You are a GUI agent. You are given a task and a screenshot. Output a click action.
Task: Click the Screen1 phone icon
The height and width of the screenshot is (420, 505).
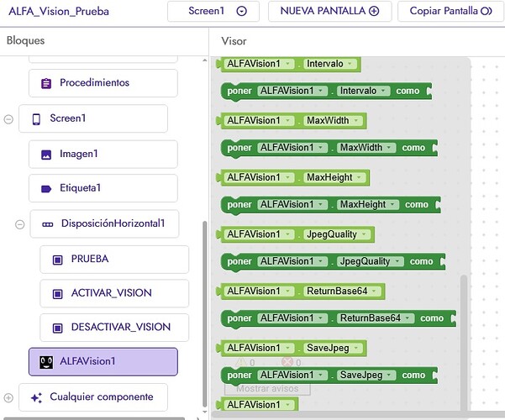(x=36, y=118)
